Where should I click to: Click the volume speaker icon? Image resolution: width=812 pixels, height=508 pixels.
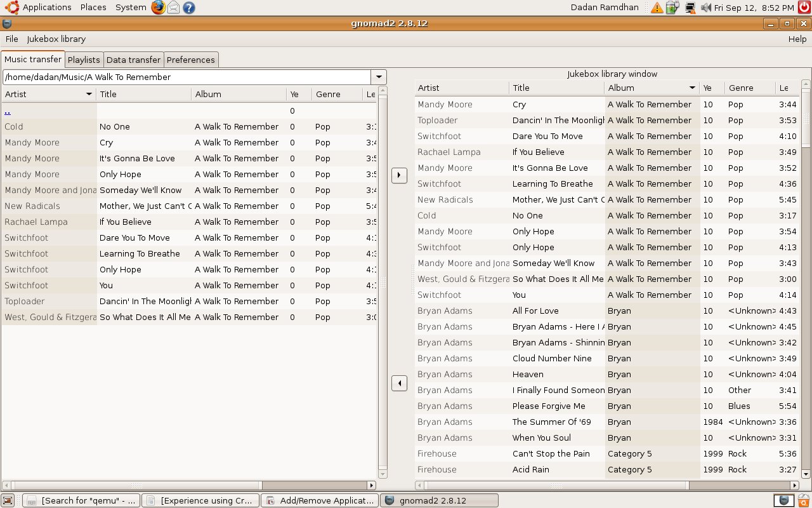[706, 8]
